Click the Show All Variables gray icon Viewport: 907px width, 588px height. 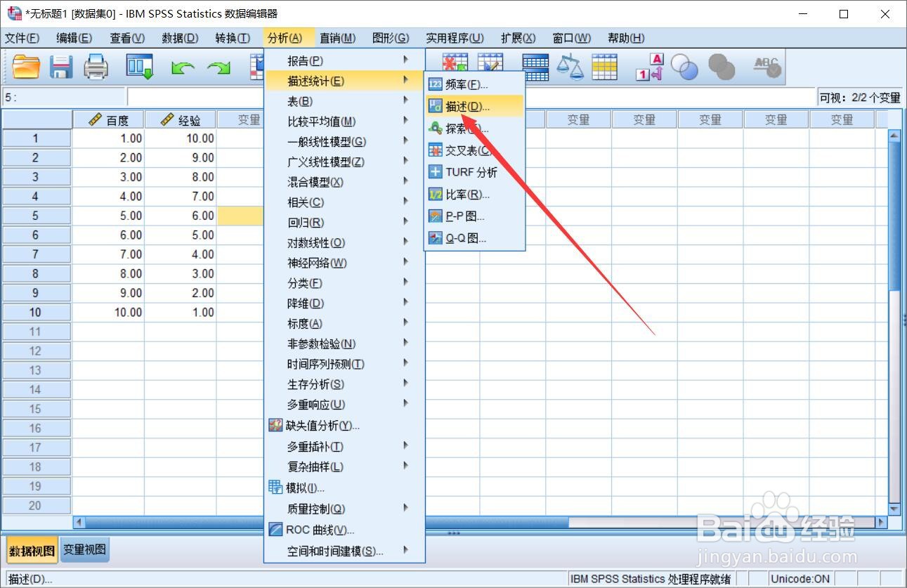[x=722, y=67]
